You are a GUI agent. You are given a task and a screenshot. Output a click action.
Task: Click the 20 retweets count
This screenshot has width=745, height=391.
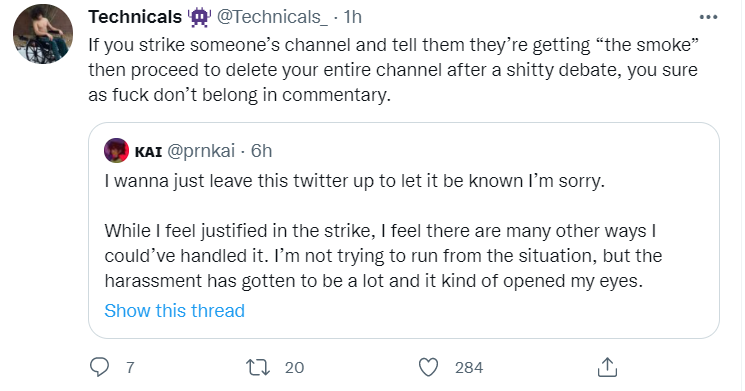click(294, 368)
